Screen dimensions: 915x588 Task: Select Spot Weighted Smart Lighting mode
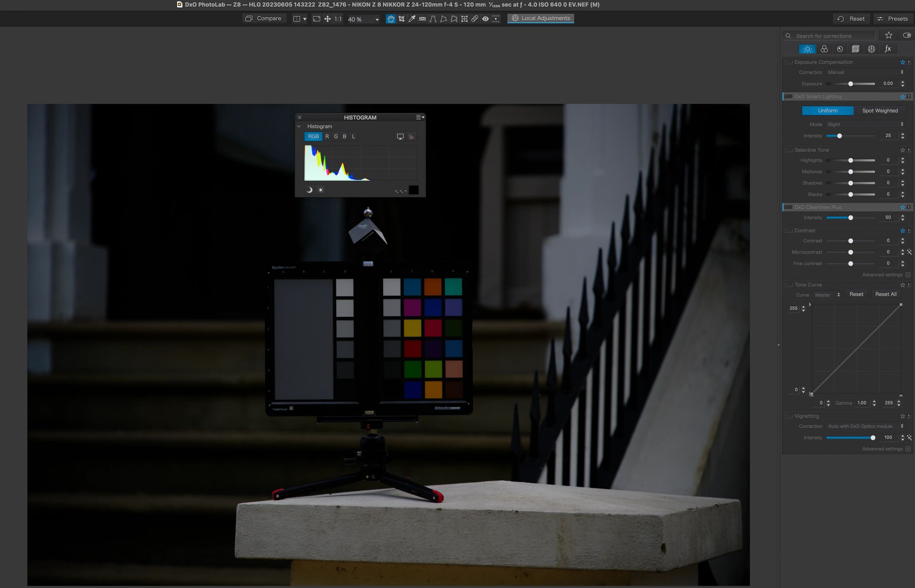(880, 111)
